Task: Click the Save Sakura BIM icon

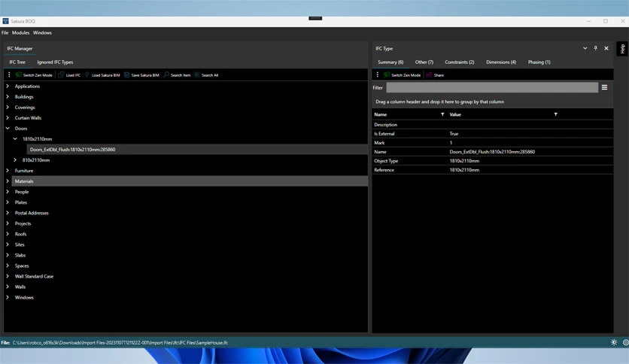Action: [126, 75]
